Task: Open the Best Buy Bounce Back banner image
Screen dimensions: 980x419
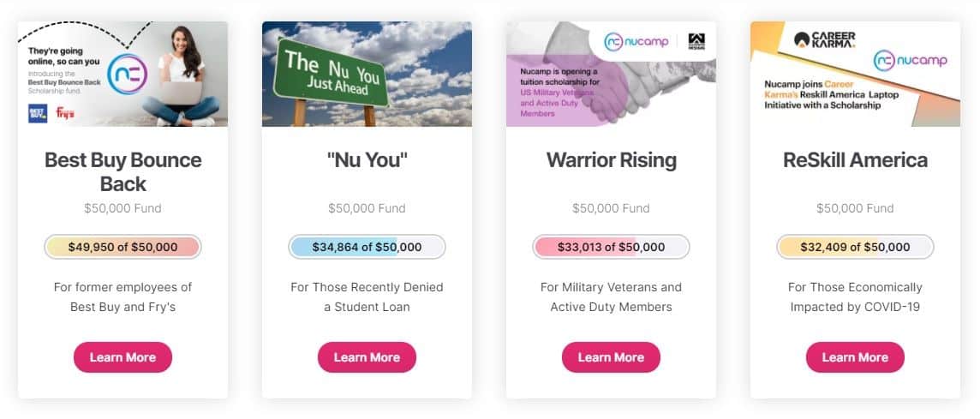Action: (122, 74)
